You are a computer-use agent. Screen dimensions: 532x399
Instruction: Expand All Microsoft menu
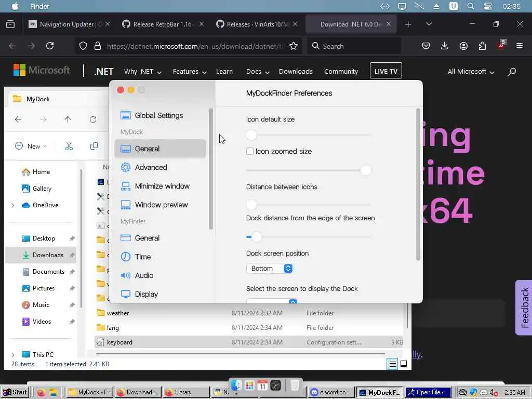click(471, 72)
